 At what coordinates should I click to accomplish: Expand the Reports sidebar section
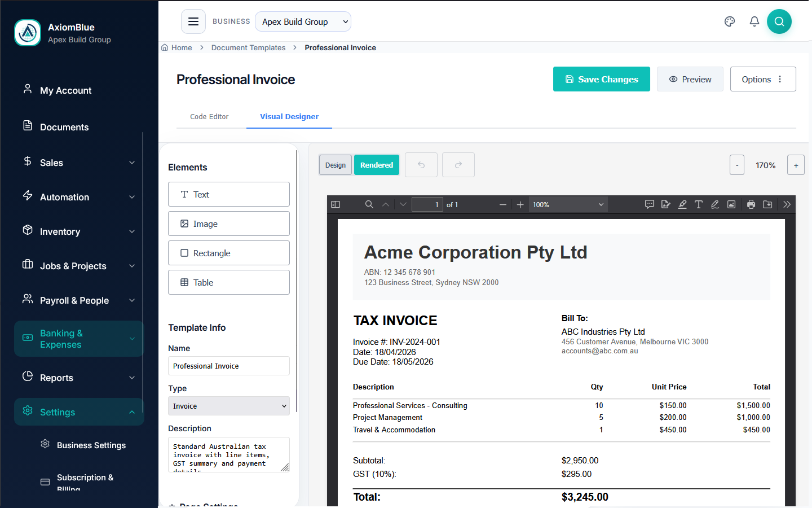pyautogui.click(x=78, y=378)
